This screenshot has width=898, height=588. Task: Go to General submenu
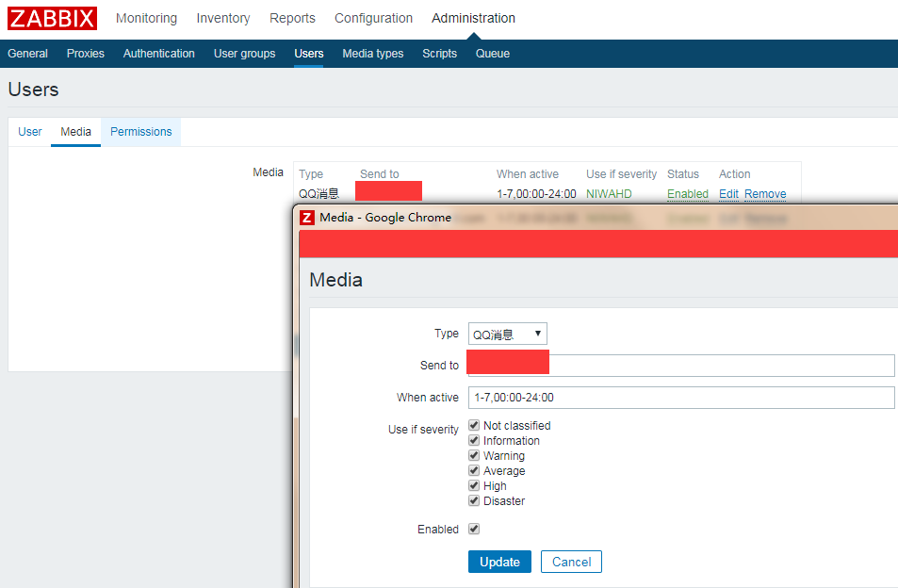27,54
